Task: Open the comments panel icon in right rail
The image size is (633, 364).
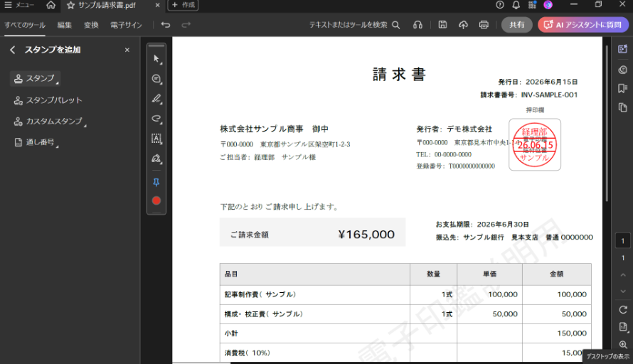Action: [x=622, y=70]
